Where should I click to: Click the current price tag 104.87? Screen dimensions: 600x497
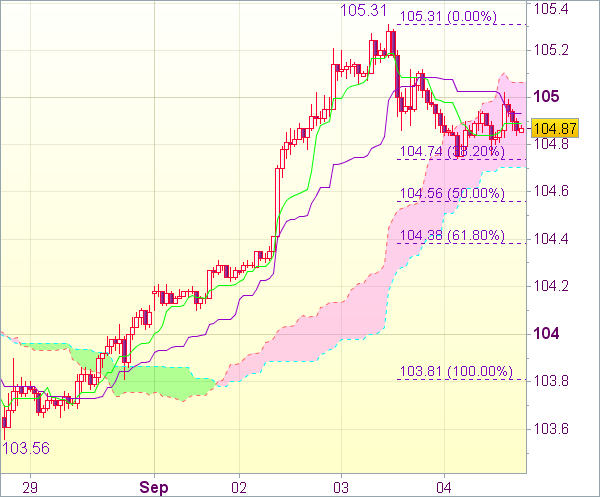(x=555, y=128)
